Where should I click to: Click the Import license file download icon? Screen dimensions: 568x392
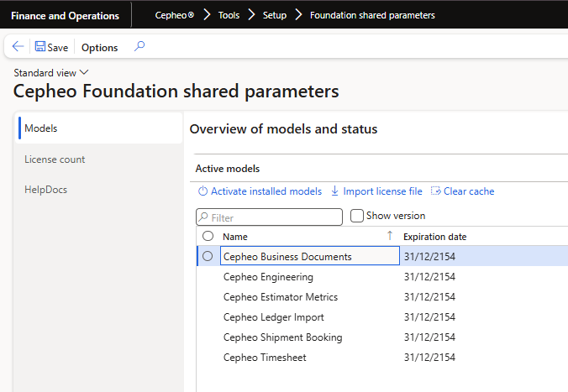pos(334,191)
